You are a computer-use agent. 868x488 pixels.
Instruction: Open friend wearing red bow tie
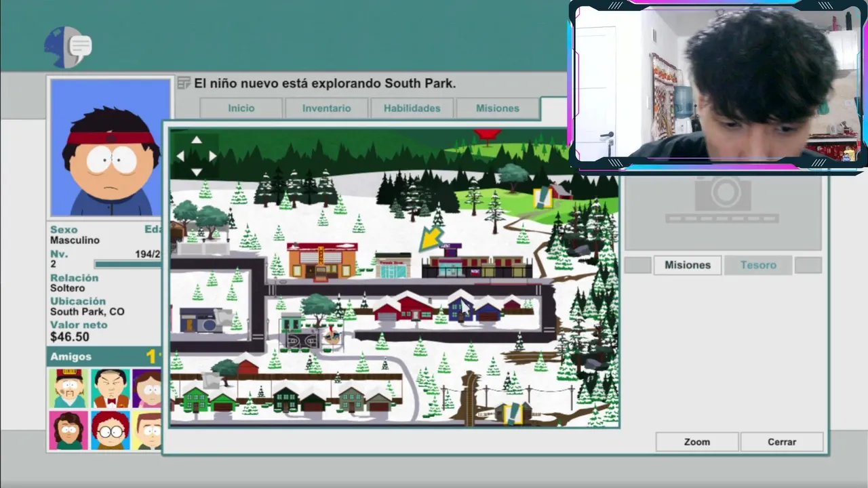click(110, 388)
